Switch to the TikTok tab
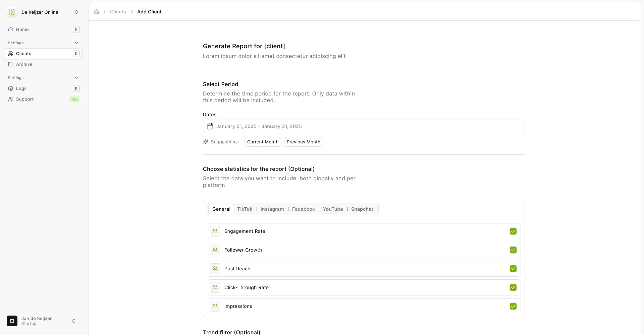The image size is (644, 335). pyautogui.click(x=245, y=209)
